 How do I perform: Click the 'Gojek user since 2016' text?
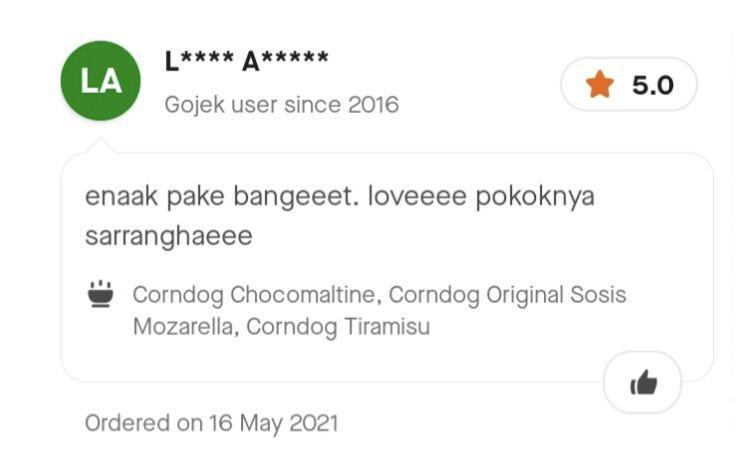(x=281, y=105)
